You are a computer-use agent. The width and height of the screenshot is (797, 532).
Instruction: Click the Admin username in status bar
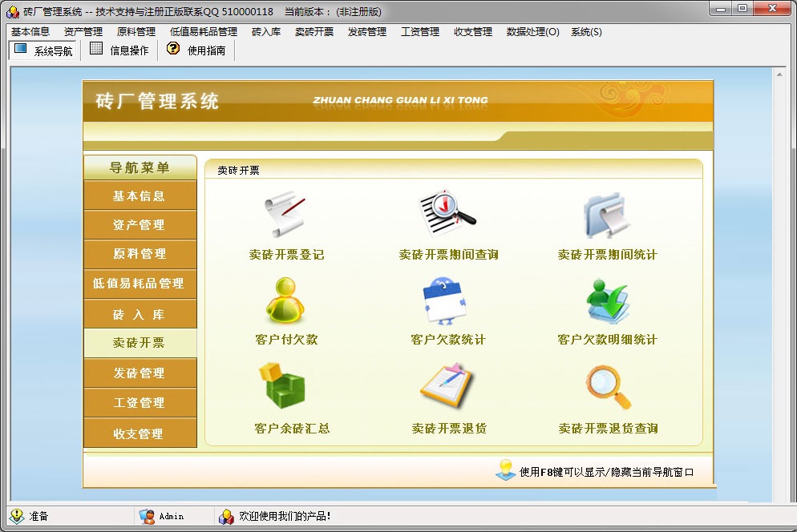(172, 516)
